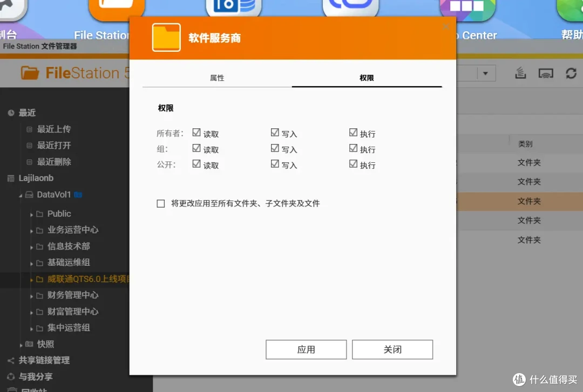Expand the 财务管理中心 folder
This screenshot has height=392, width=583.
(31, 296)
